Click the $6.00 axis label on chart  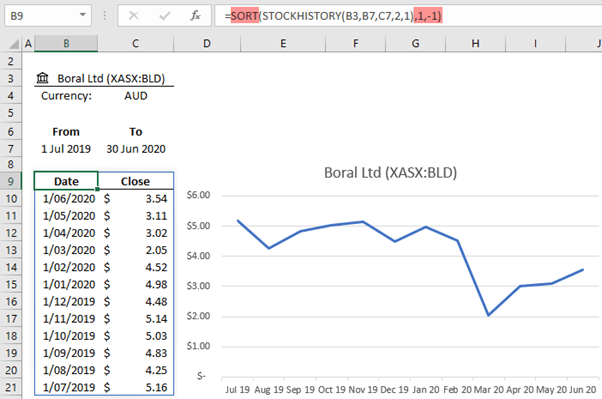point(198,195)
